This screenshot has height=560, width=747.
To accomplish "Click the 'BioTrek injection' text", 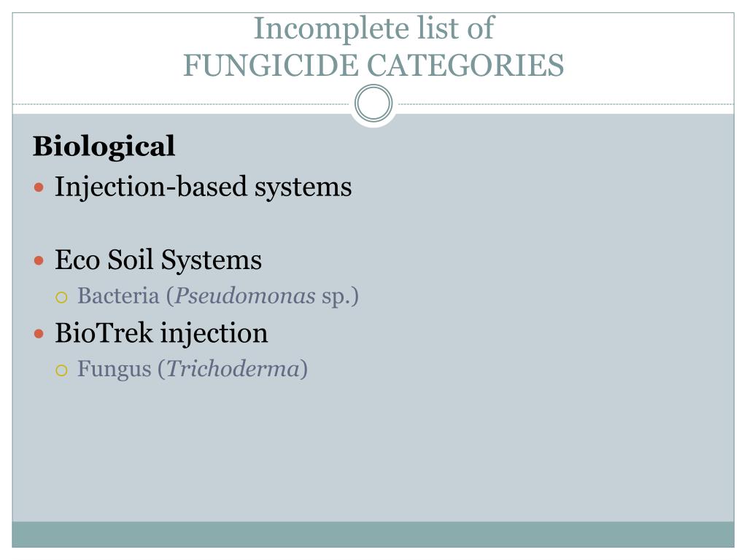I will pos(161,332).
